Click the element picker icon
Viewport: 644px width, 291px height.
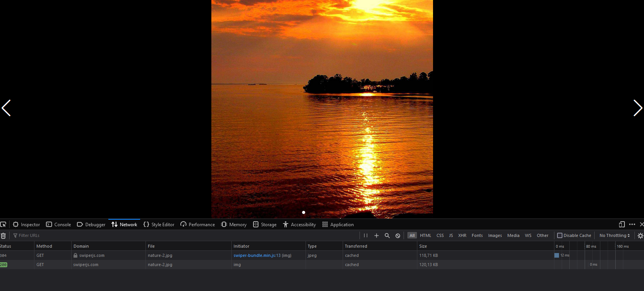3,225
